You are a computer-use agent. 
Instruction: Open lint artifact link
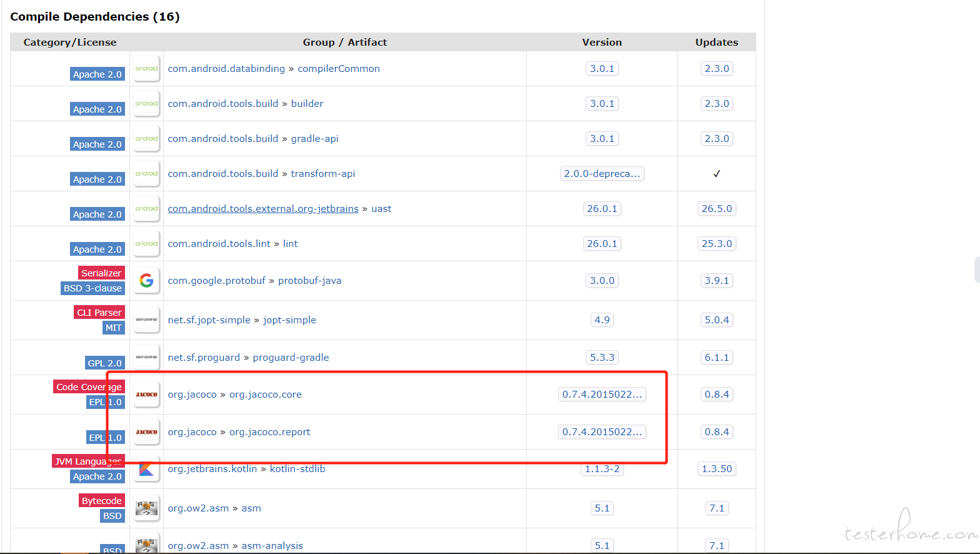[x=290, y=244]
